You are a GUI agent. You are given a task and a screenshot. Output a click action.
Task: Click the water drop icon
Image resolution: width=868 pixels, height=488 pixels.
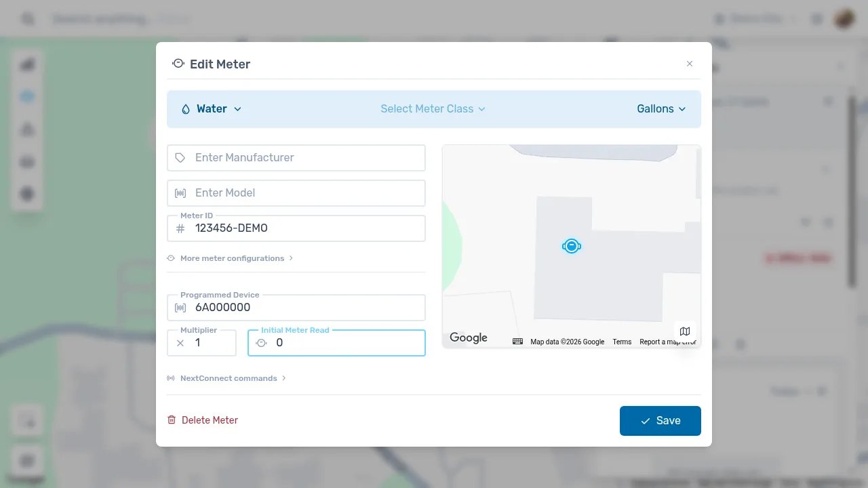point(186,108)
